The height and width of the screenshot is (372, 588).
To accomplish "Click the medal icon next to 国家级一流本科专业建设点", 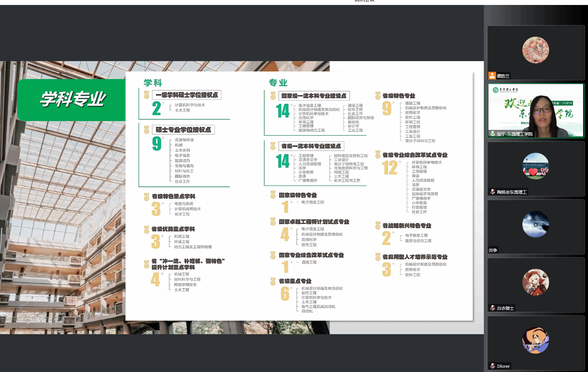I will point(273,95).
